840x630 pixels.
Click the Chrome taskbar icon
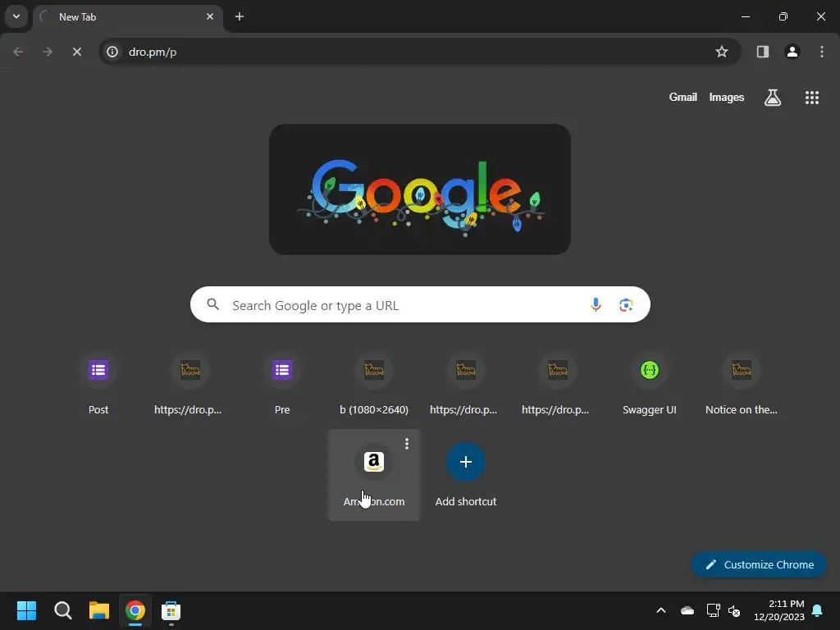[135, 610]
